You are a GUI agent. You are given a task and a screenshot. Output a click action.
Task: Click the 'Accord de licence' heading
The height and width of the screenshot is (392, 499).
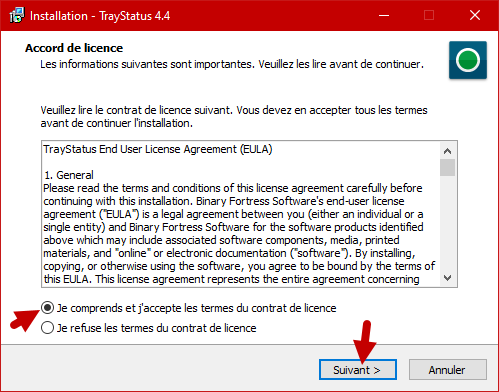click(74, 48)
